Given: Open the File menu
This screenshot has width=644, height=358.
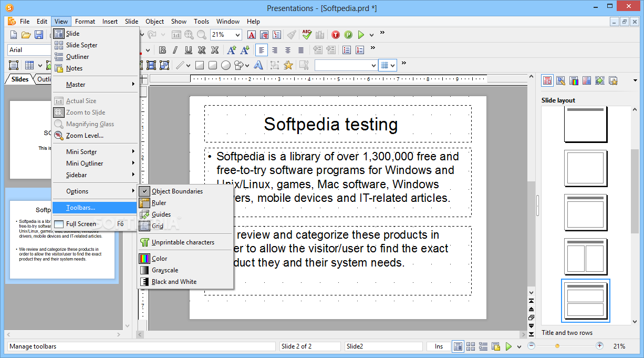Looking at the screenshot, I should pyautogui.click(x=25, y=22).
